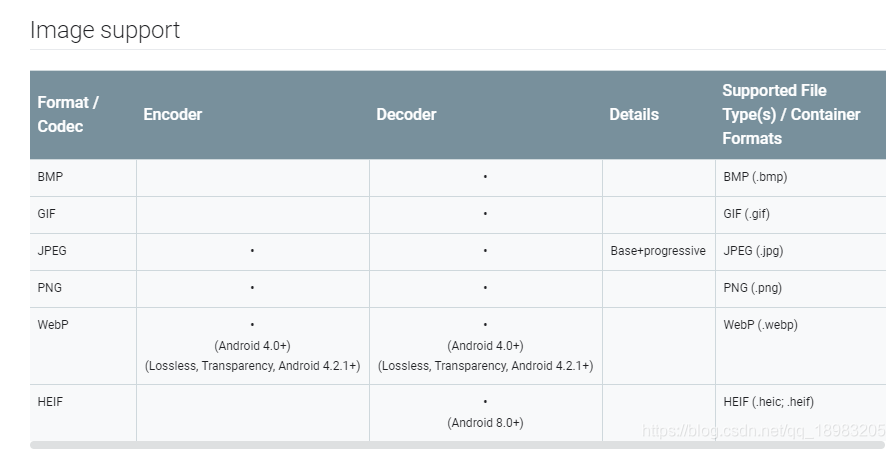Click the horizontal scrollbar below the table
Viewport: 895px width, 449px height.
click(x=458, y=445)
